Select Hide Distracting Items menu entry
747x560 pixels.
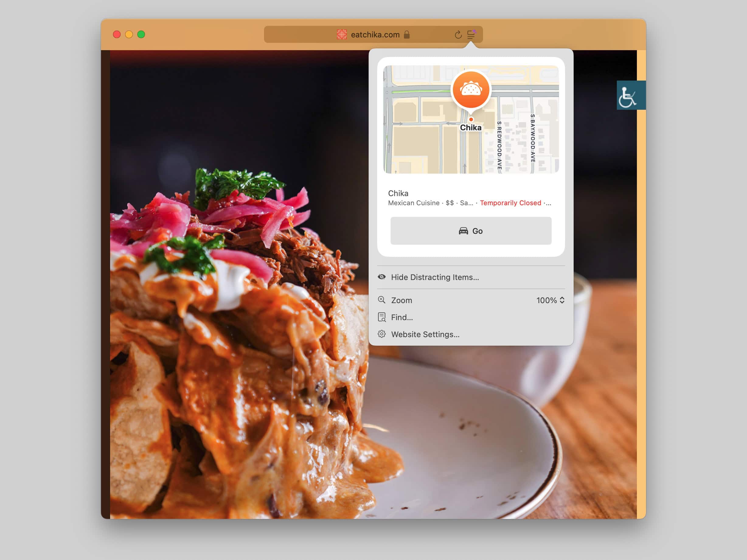[435, 277]
